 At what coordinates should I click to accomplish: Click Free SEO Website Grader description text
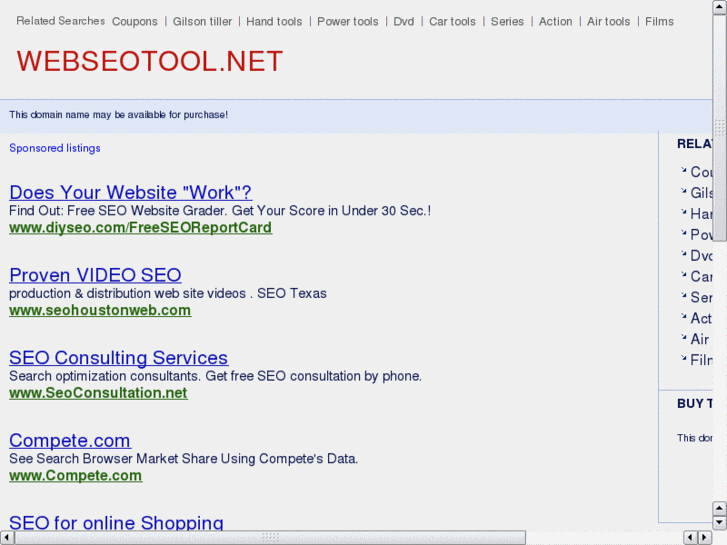(x=220, y=211)
